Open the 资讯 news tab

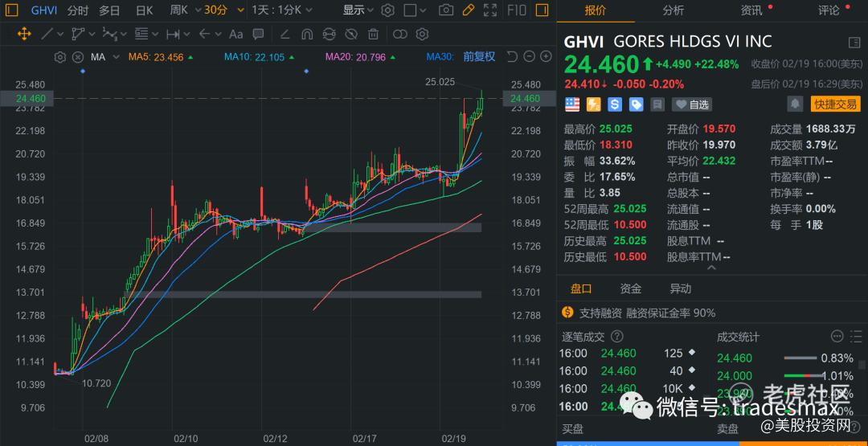point(751,10)
